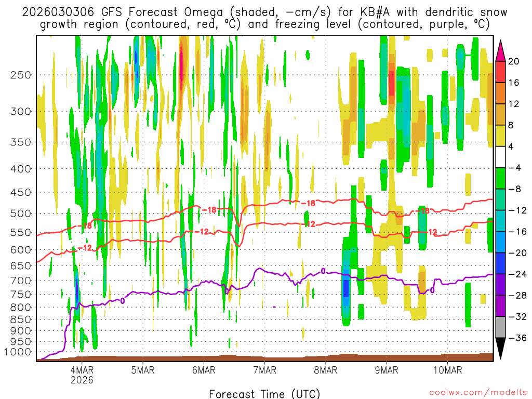Click the 800 pressure level label
Screen dimensions: 532x399
[x=21, y=308]
